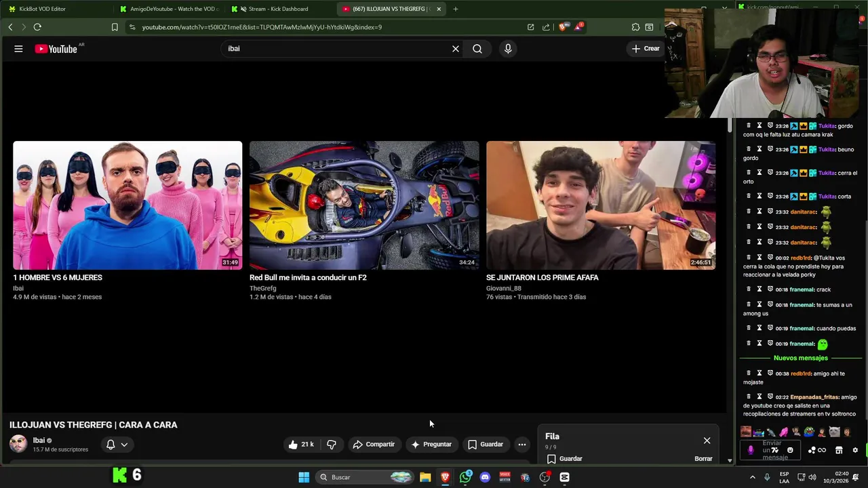
Task: Open SE JUNTARON LOS PRIME AFAFA thumbnail
Action: tap(601, 205)
